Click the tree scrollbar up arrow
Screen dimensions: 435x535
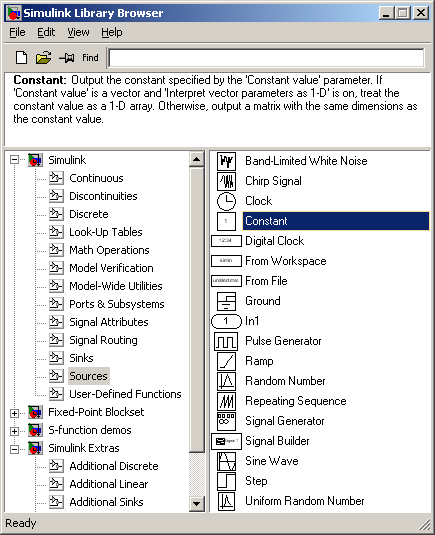[x=197, y=159]
